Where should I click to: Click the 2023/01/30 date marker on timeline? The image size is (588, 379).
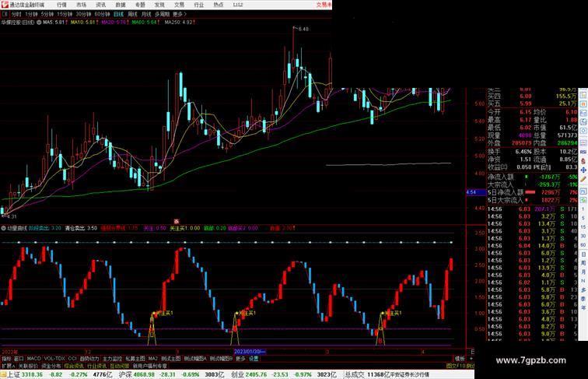click(x=250, y=352)
